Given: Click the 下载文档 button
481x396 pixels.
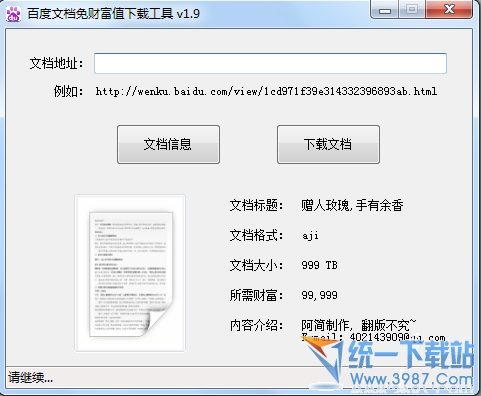Looking at the screenshot, I should 328,144.
